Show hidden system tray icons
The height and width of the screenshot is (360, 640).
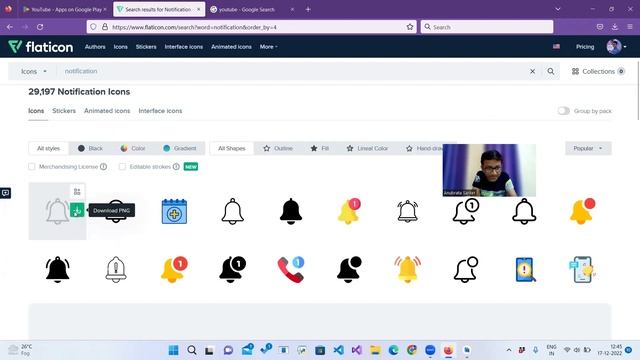click(x=509, y=350)
